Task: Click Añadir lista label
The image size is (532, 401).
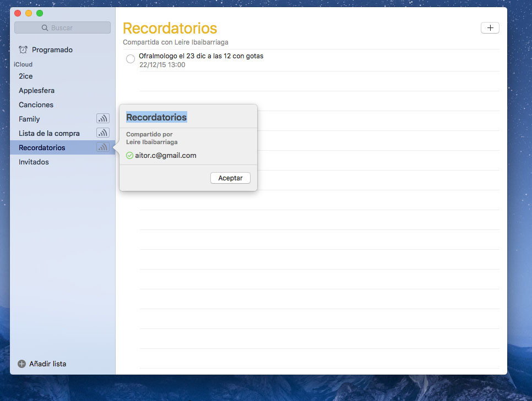Action: point(48,364)
